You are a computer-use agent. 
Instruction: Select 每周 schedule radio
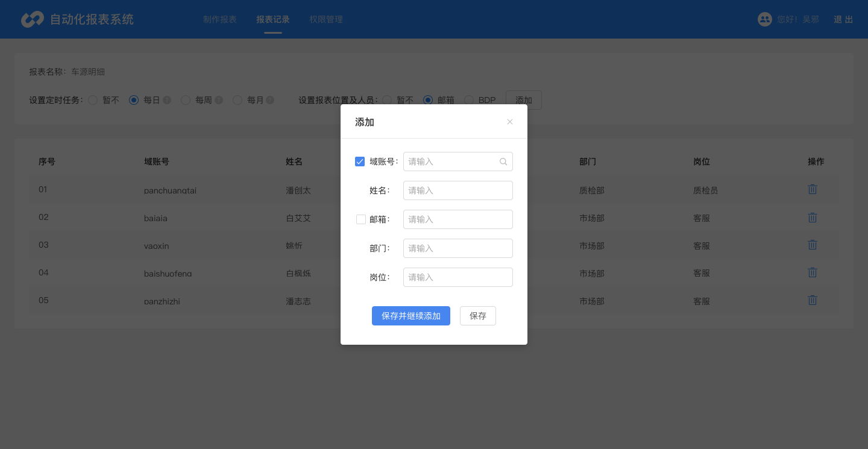(x=186, y=100)
